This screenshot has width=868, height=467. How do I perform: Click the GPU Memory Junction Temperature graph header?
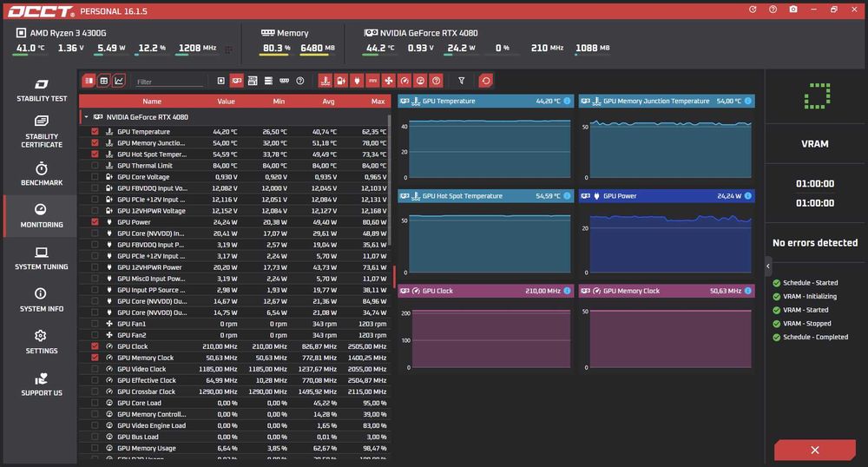point(667,101)
